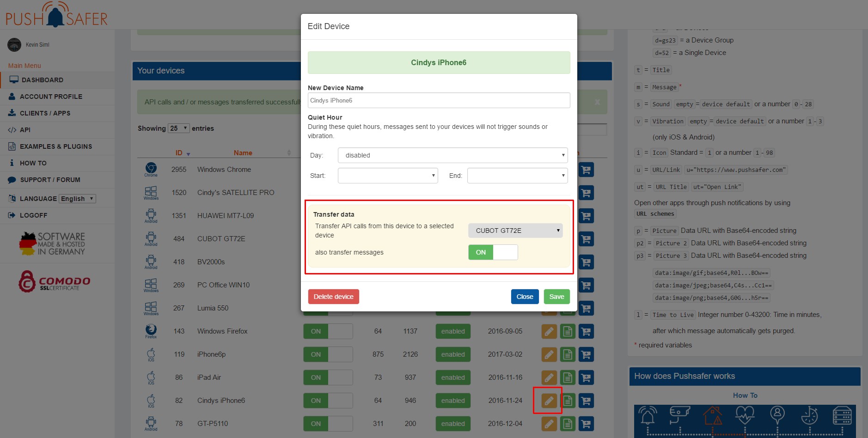Click the edit pencil icon for iPad Air
Image resolution: width=868 pixels, height=438 pixels.
point(549,377)
